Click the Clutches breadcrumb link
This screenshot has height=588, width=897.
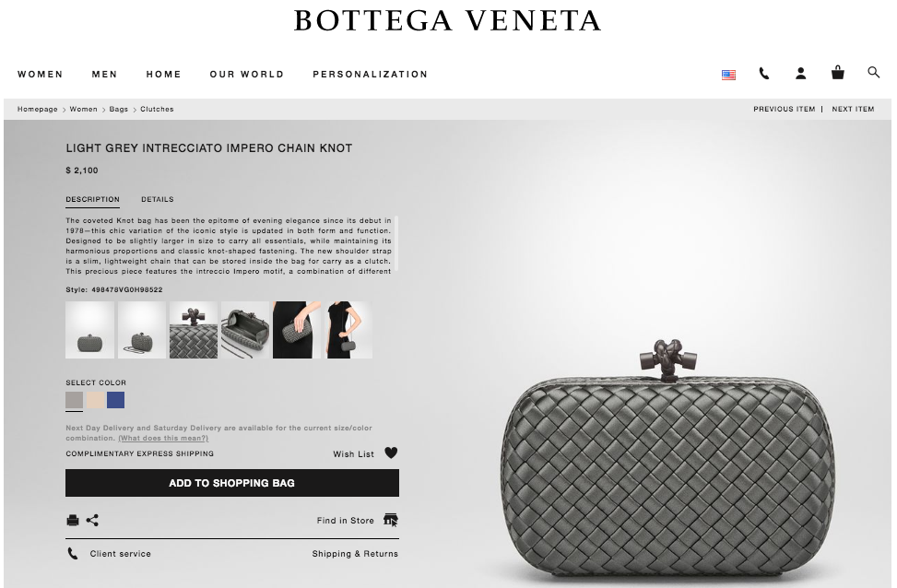coord(157,109)
